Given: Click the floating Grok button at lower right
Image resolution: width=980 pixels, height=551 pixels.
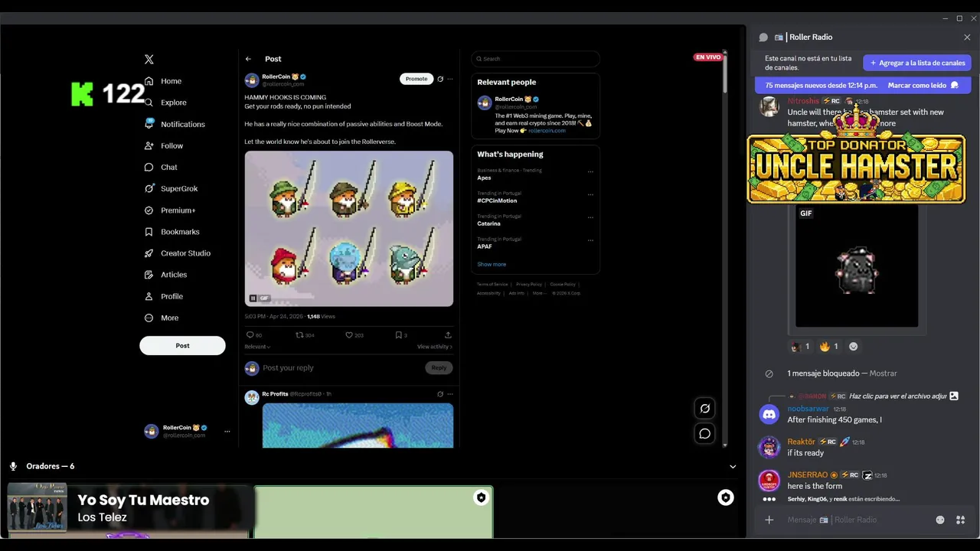Looking at the screenshot, I should tap(705, 409).
